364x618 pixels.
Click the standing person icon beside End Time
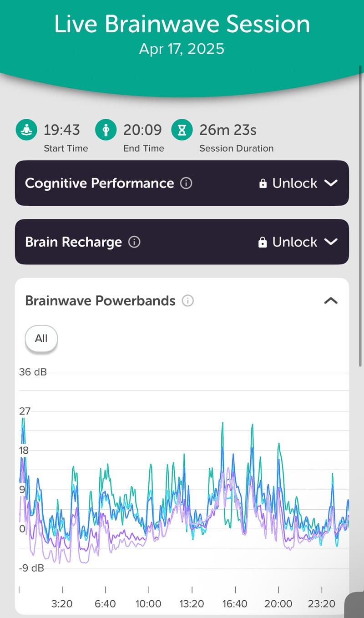pos(106,129)
